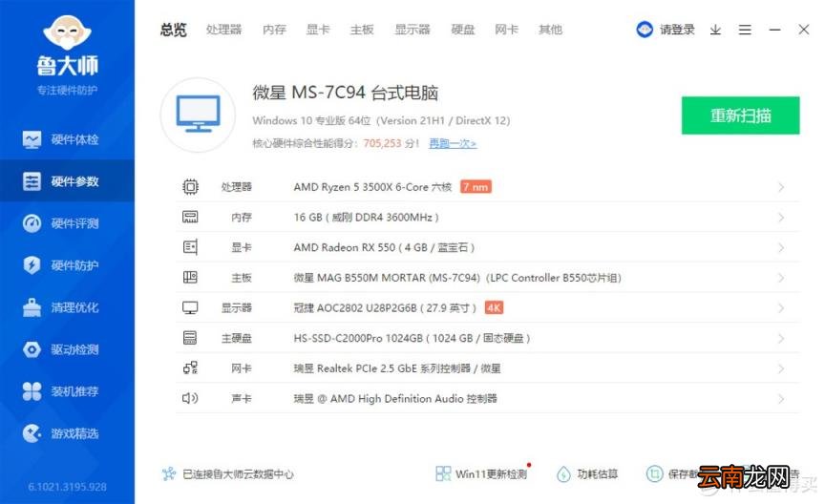This screenshot has height=504, width=825.
Task: Click the AOC2802 U28P2G6B text
Action: point(385,307)
